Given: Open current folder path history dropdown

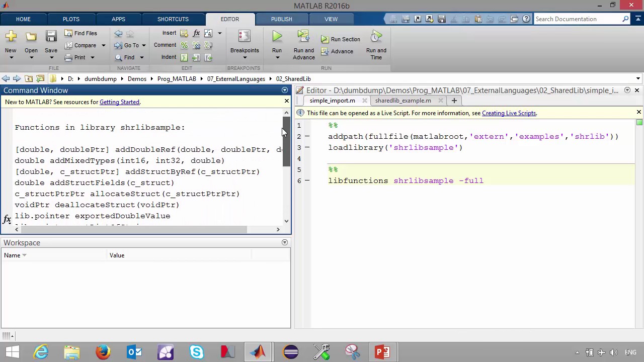Looking at the screenshot, I should [x=638, y=79].
